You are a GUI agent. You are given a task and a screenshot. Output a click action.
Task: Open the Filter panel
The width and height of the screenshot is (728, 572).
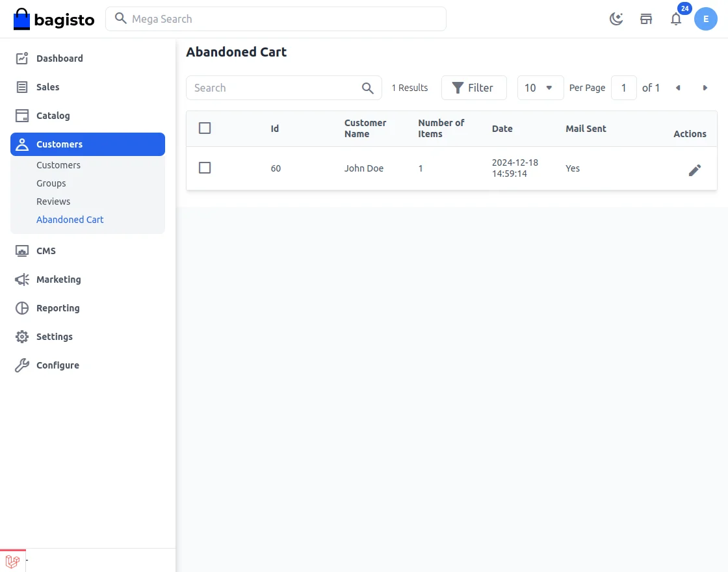[x=474, y=88]
